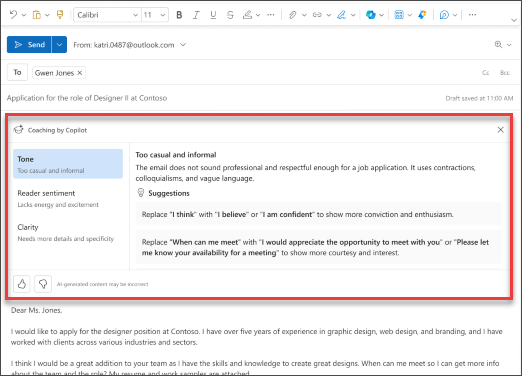Expand the Zoom dropdown arrow
The width and height of the screenshot is (522, 376).
pos(509,45)
